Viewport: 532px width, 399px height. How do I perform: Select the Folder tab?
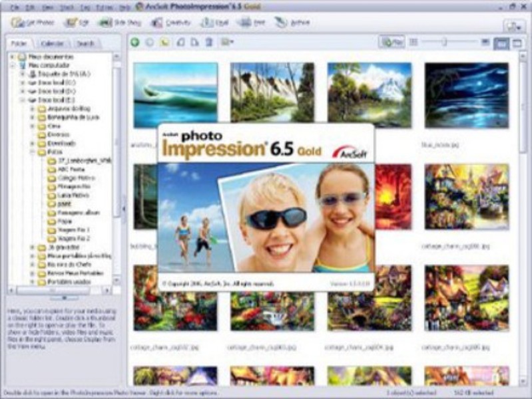point(19,43)
